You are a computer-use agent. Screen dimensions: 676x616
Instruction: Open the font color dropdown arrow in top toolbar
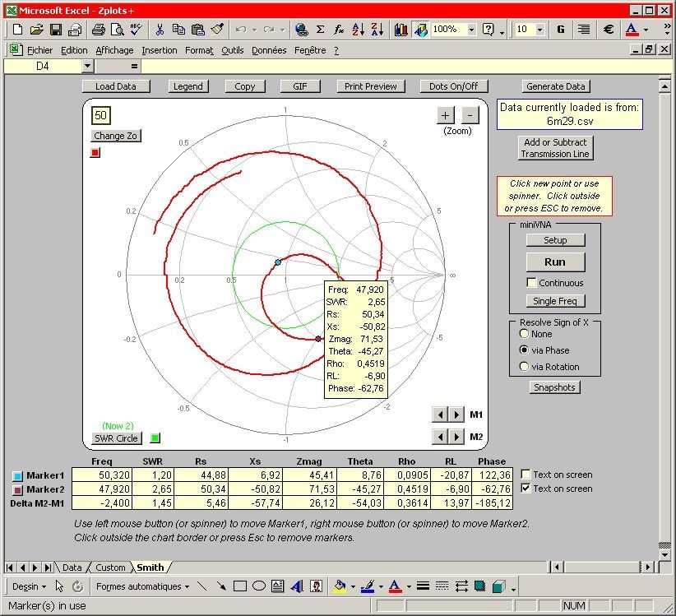pyautogui.click(x=646, y=30)
